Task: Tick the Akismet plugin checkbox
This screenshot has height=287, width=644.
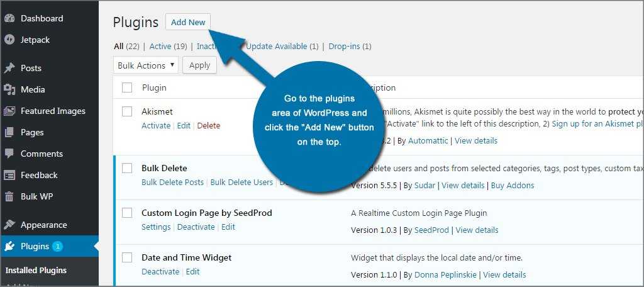Action: click(x=127, y=111)
